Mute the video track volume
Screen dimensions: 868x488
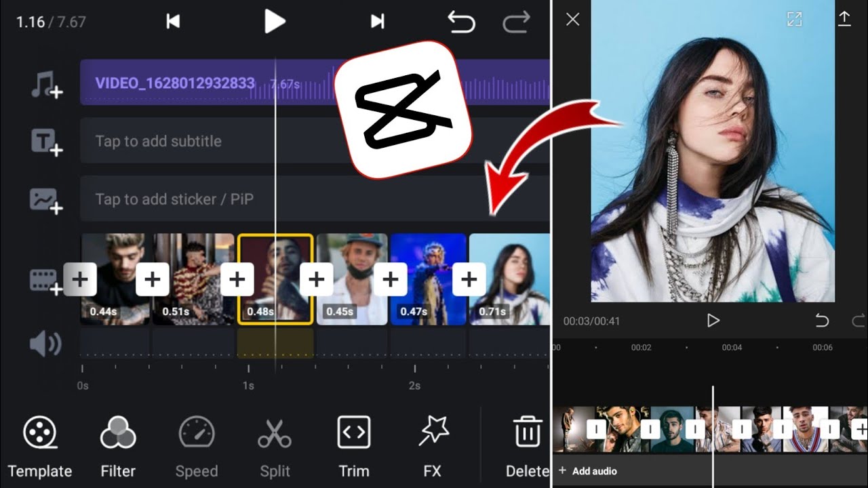[45, 344]
